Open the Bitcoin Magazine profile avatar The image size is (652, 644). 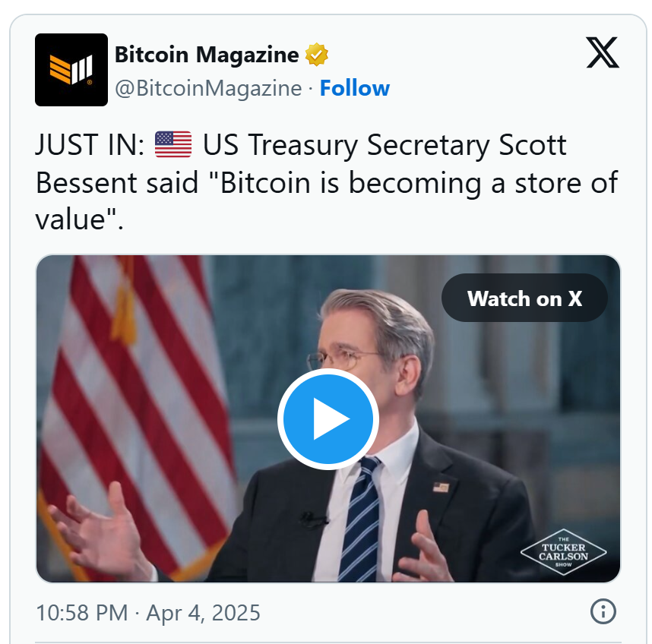pyautogui.click(x=71, y=70)
